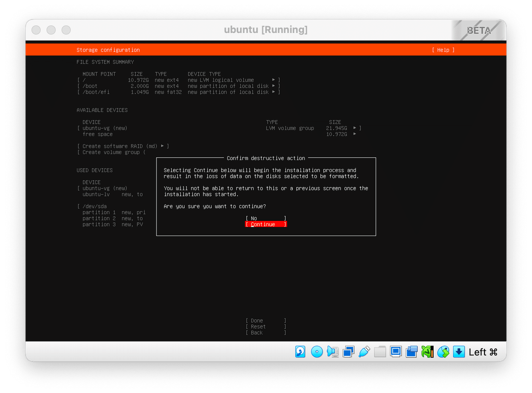Click the USED DEVICES heading
Screen dimensions: 532x393
94,170
